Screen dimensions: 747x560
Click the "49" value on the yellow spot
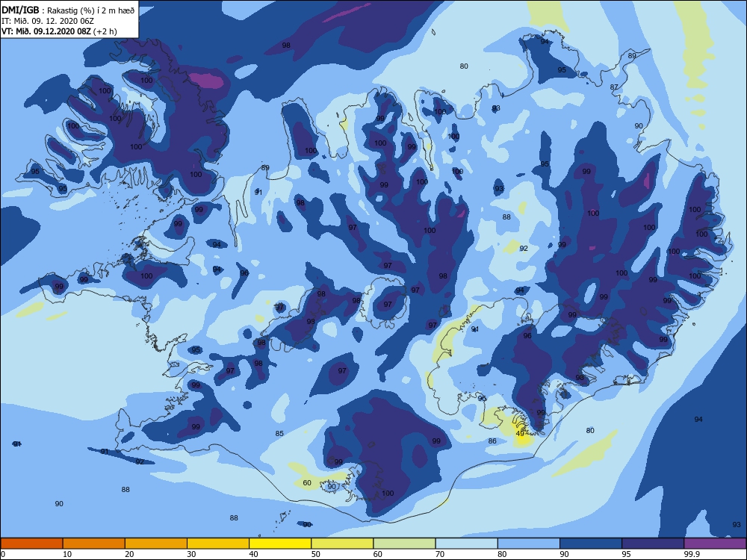click(x=520, y=433)
